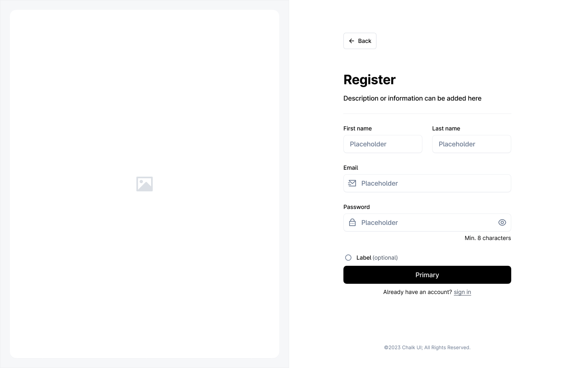Click the circular selector next to Label
Image resolution: width=588 pixels, height=368 pixels.
point(348,258)
